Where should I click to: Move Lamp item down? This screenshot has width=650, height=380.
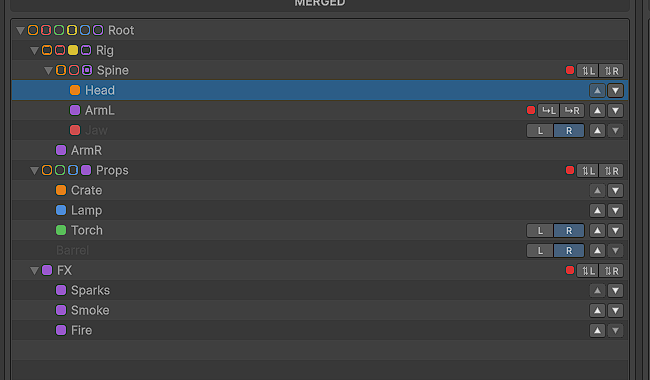click(x=616, y=211)
